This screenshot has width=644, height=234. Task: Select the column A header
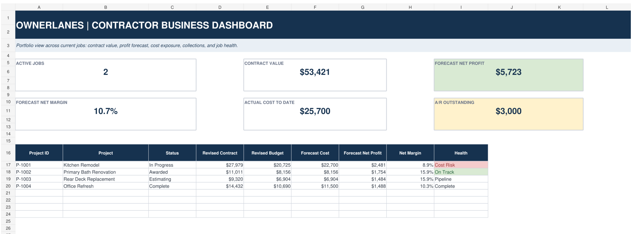(x=39, y=7)
